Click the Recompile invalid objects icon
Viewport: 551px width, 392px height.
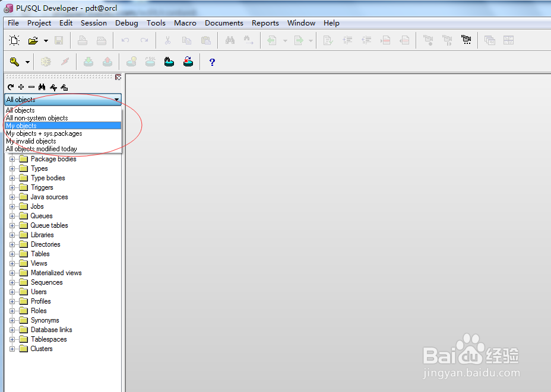click(x=188, y=62)
